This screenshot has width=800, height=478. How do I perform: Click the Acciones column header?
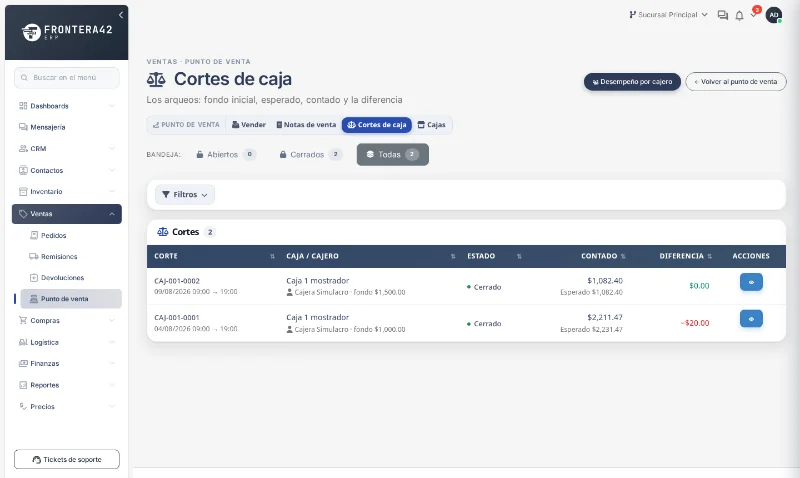[x=751, y=256]
